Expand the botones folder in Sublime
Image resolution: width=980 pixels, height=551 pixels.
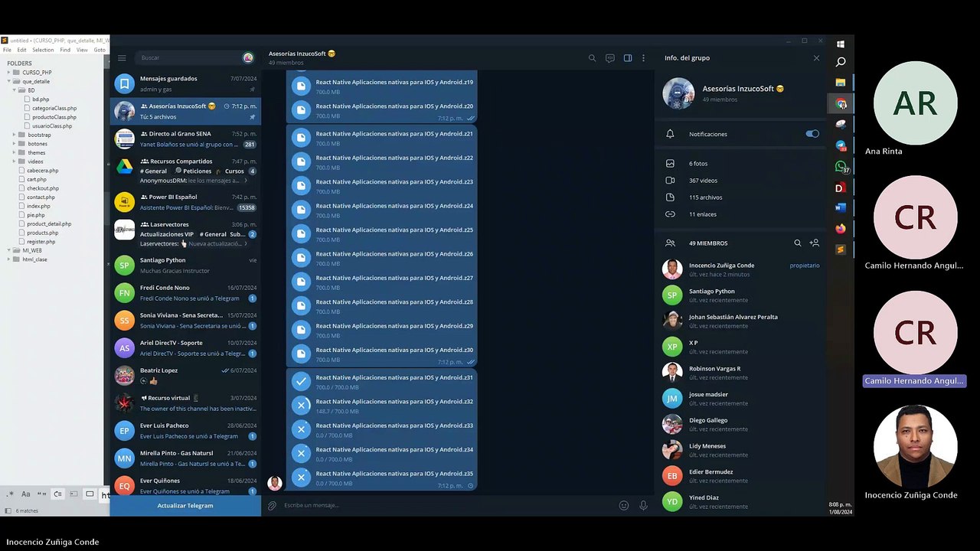(x=15, y=144)
